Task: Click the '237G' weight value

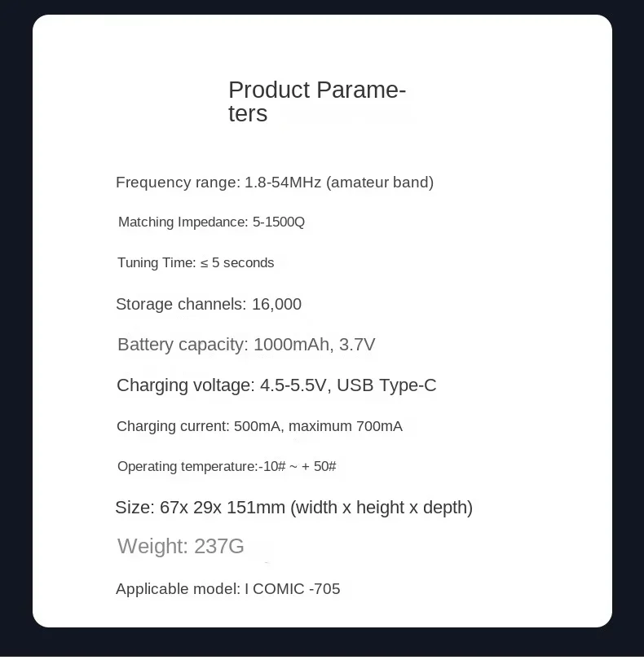Action: pos(219,547)
